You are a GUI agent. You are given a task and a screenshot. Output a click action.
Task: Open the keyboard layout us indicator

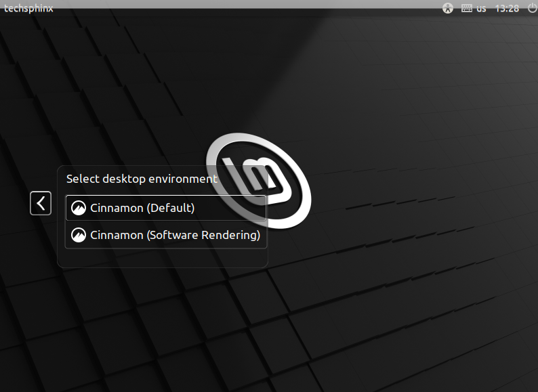[x=474, y=8]
